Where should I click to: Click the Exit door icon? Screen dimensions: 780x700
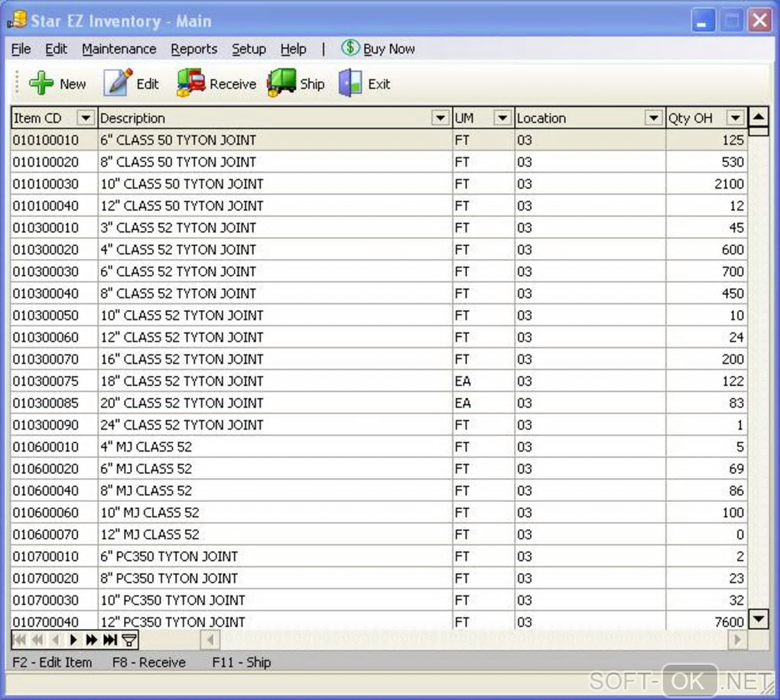pyautogui.click(x=351, y=83)
